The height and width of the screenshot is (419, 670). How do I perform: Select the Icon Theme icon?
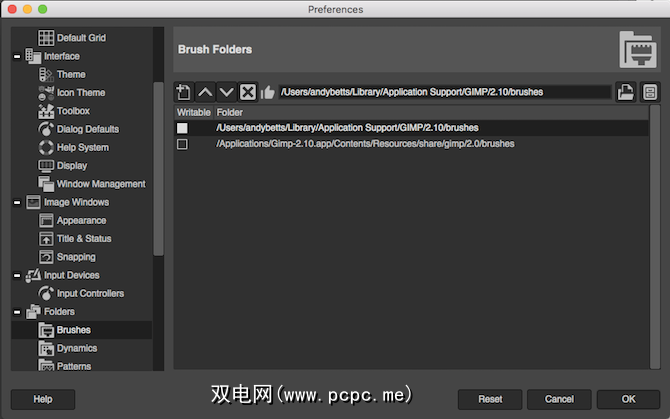46,93
